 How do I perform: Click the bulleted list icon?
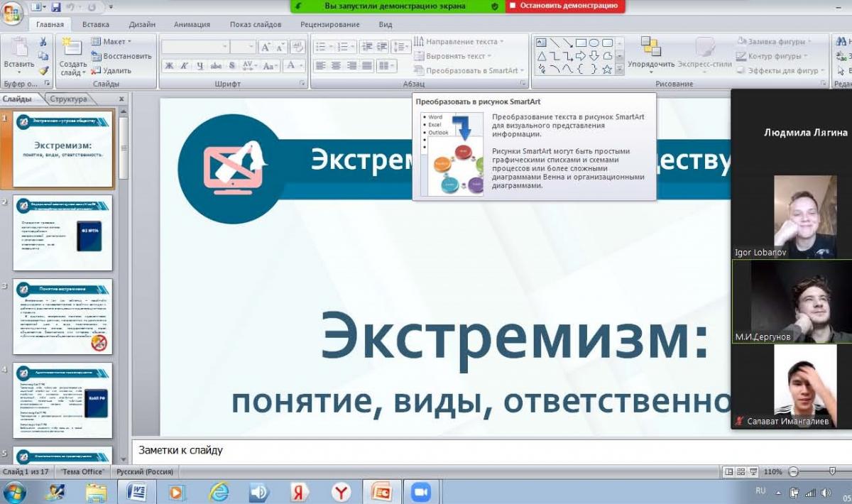(323, 48)
